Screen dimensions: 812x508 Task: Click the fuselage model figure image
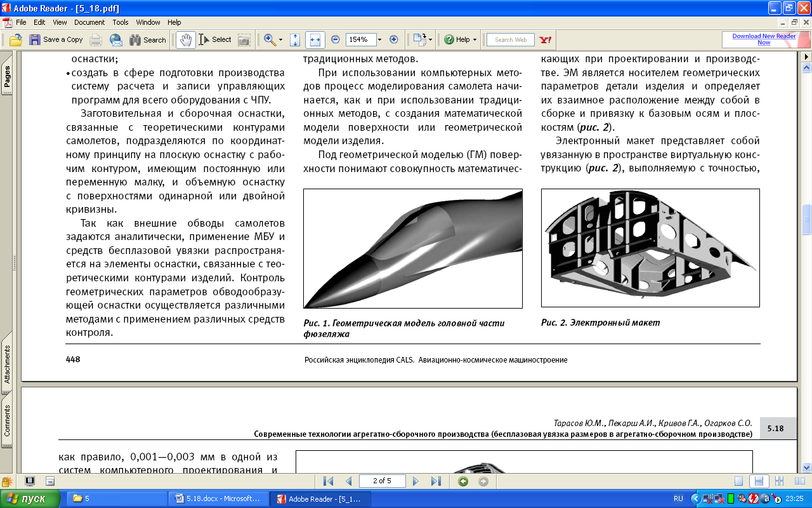click(x=413, y=248)
